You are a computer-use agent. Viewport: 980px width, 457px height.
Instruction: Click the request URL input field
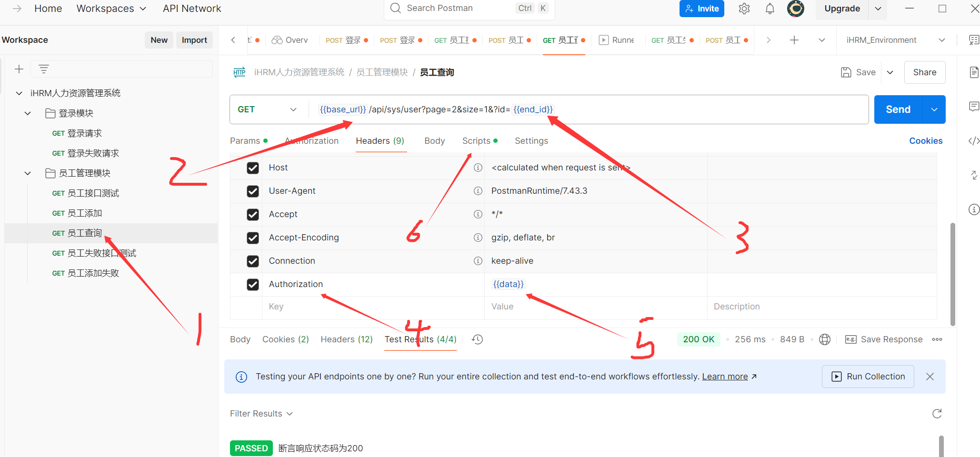click(588, 109)
